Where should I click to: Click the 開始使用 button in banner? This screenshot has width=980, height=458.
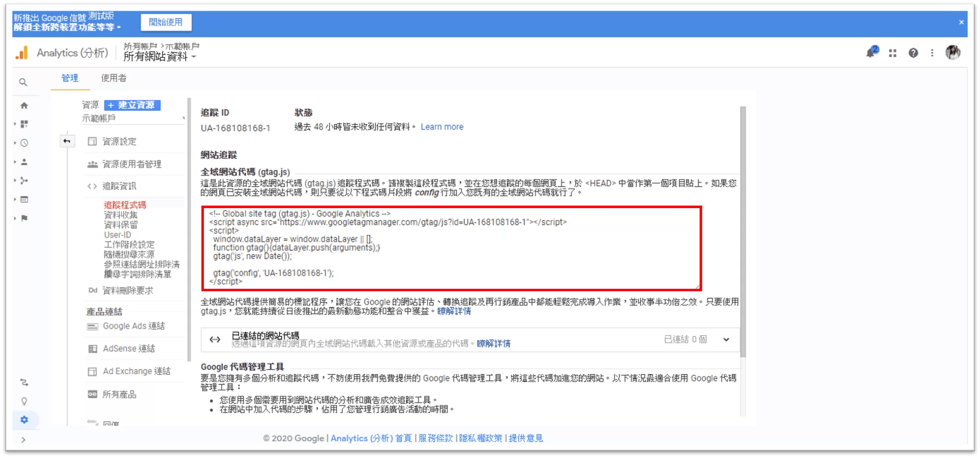[166, 22]
